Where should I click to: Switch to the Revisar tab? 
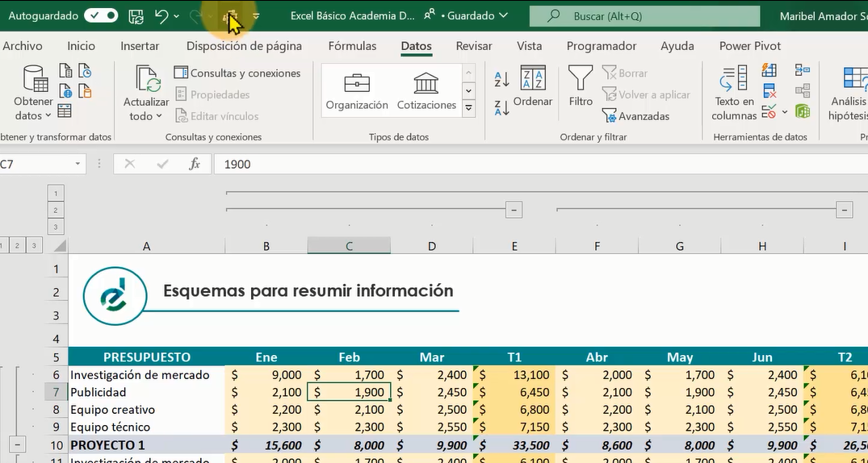(x=474, y=47)
